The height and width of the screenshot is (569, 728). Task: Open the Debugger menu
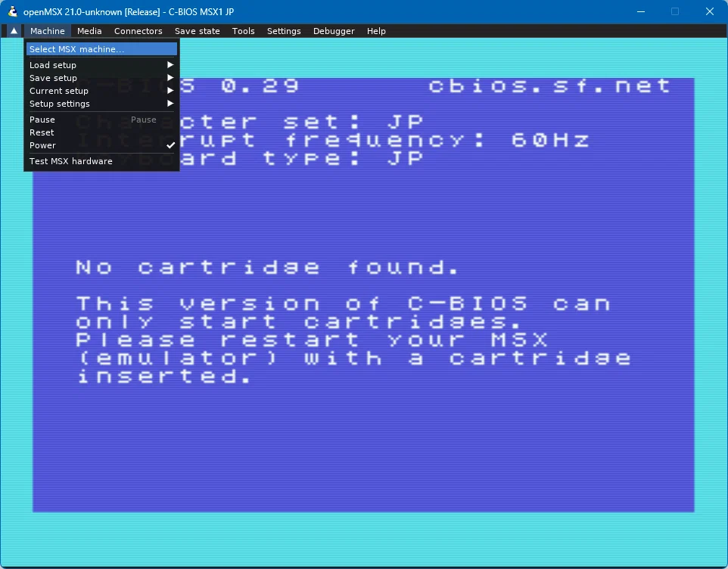334,31
